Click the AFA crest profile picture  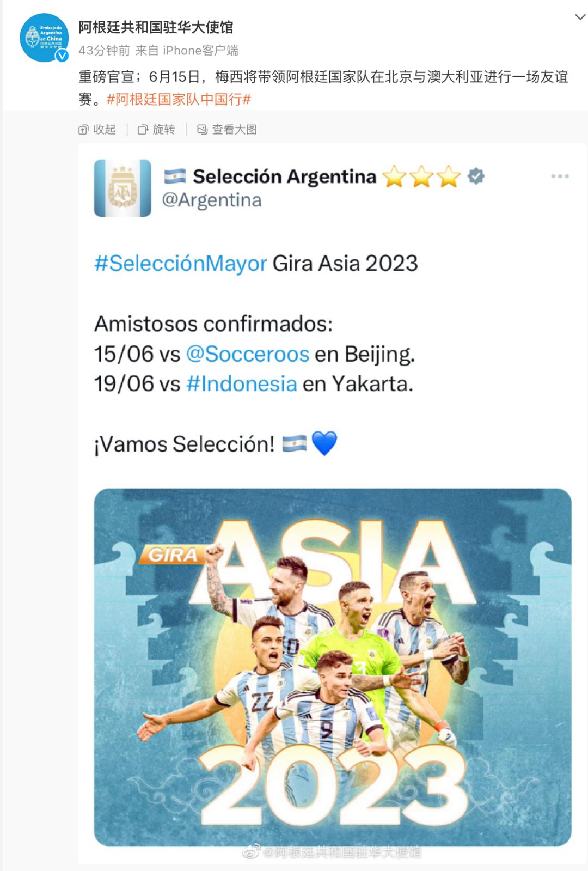[122, 188]
